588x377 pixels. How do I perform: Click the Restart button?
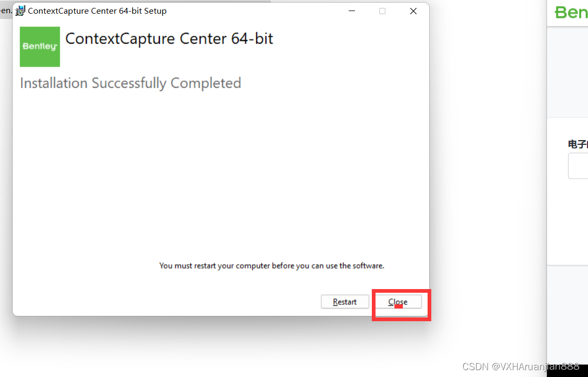point(345,301)
